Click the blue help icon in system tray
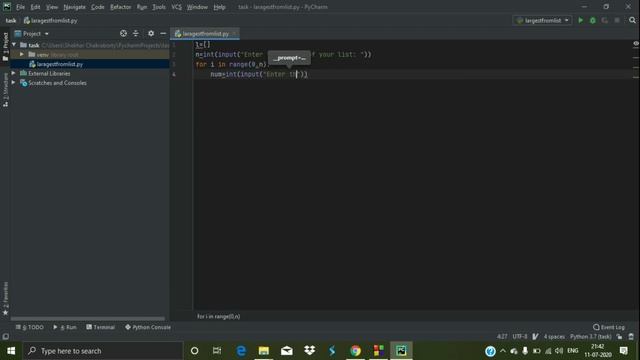Screen dimensions: 640x360 pyautogui.click(x=490, y=351)
